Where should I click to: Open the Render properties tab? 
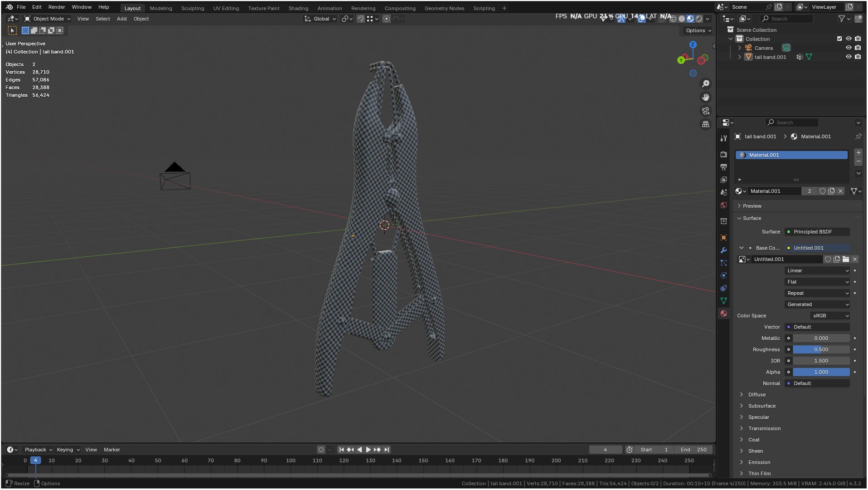724,155
